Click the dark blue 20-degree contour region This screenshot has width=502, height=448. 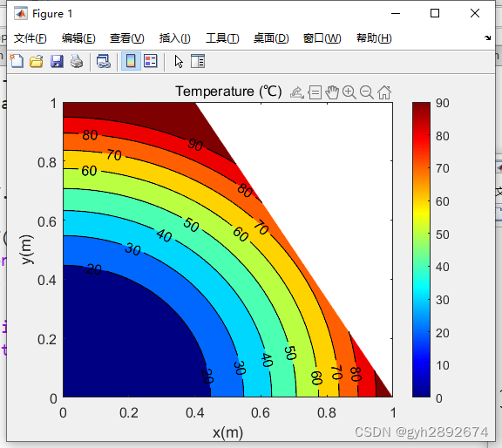pos(128,339)
